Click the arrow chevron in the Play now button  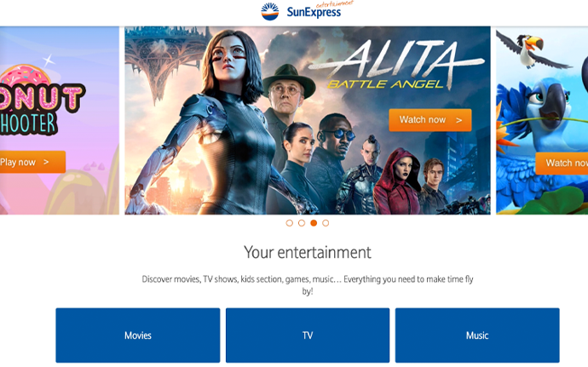[x=46, y=162]
